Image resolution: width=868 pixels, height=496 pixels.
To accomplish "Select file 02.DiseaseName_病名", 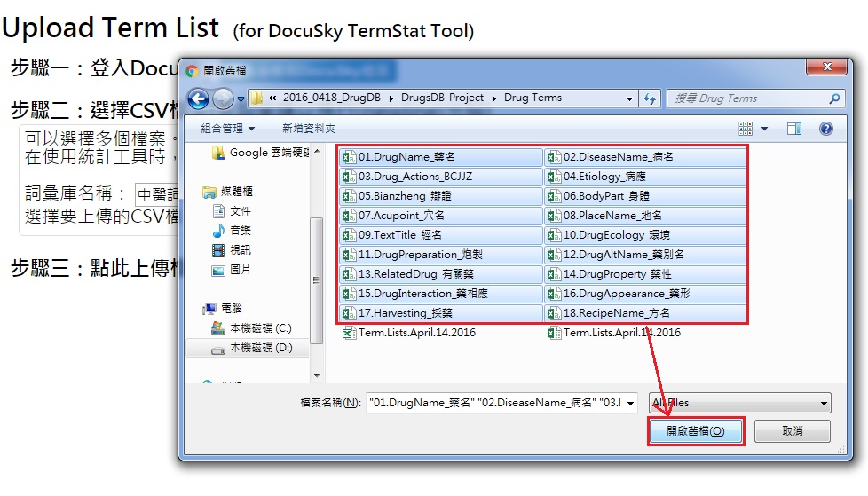I will point(645,157).
